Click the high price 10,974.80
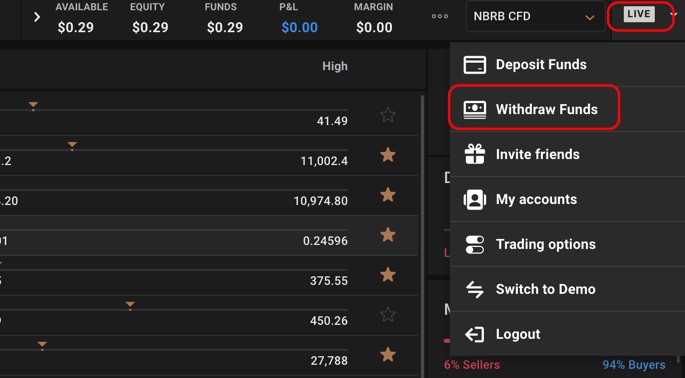The width and height of the screenshot is (685, 378). coord(321,201)
